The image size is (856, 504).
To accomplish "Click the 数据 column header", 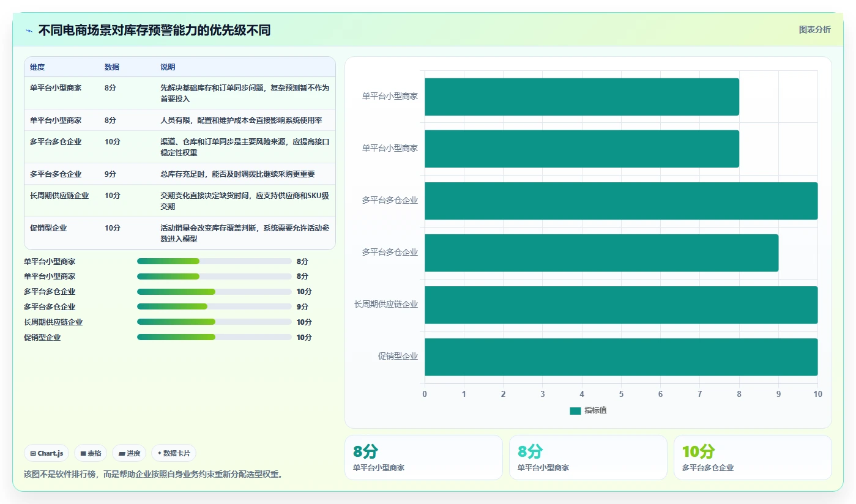I will (x=112, y=67).
